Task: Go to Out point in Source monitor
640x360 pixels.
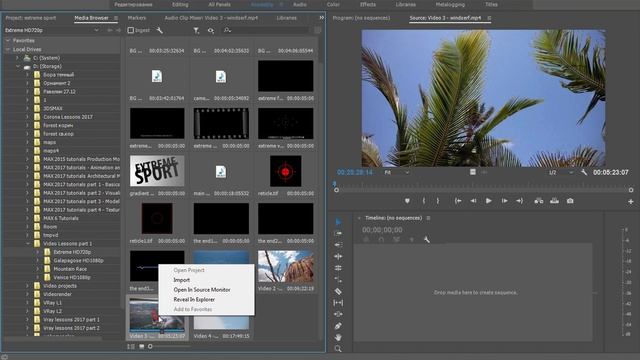Action: pyautogui.click(x=520, y=201)
